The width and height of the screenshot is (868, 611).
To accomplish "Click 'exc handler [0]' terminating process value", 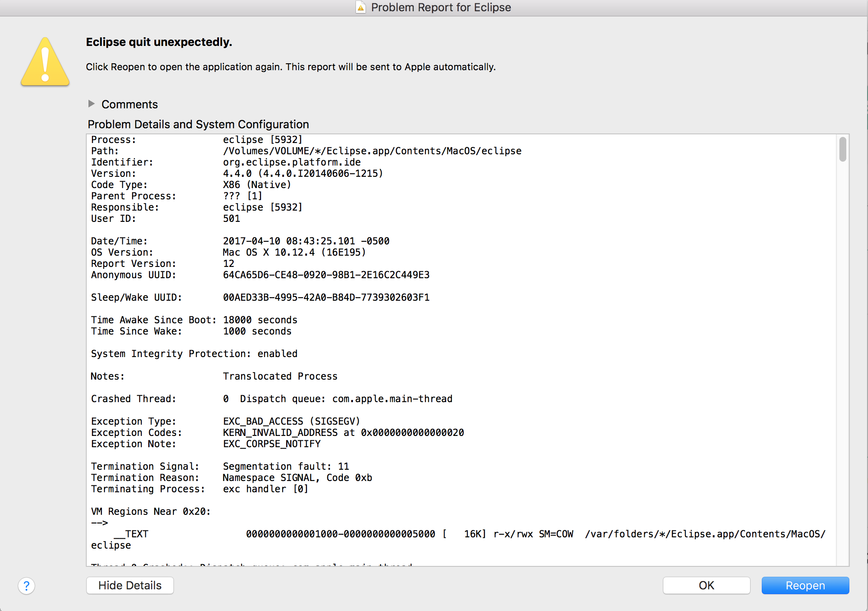I will (266, 489).
